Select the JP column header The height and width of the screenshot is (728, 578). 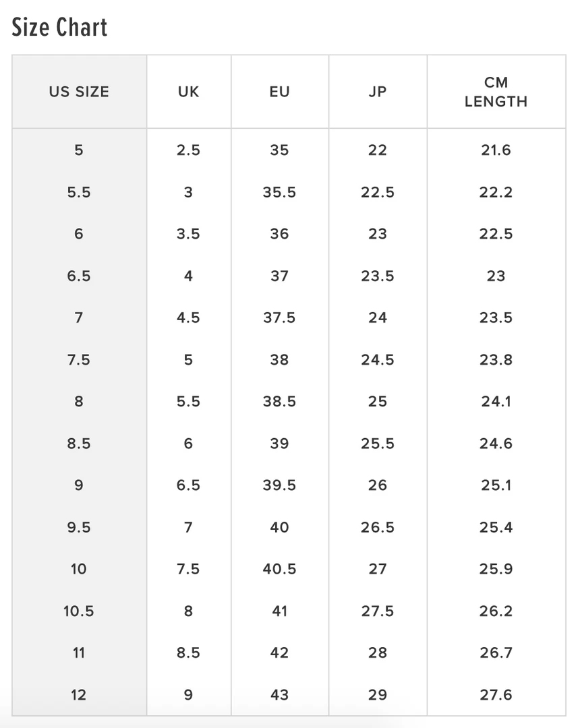click(378, 92)
